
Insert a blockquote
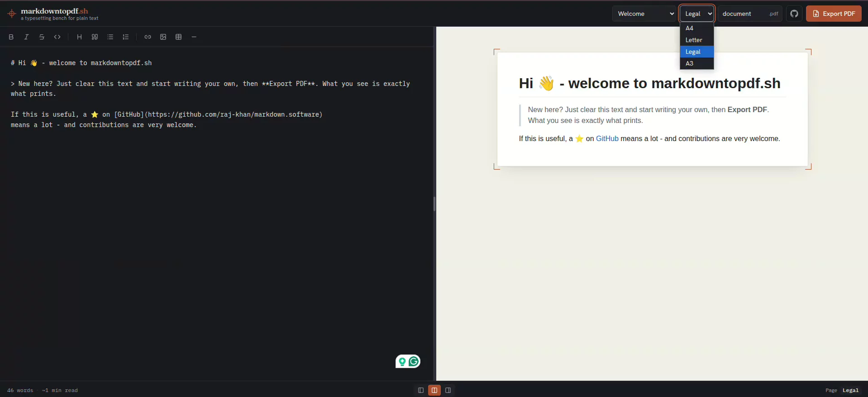click(95, 37)
